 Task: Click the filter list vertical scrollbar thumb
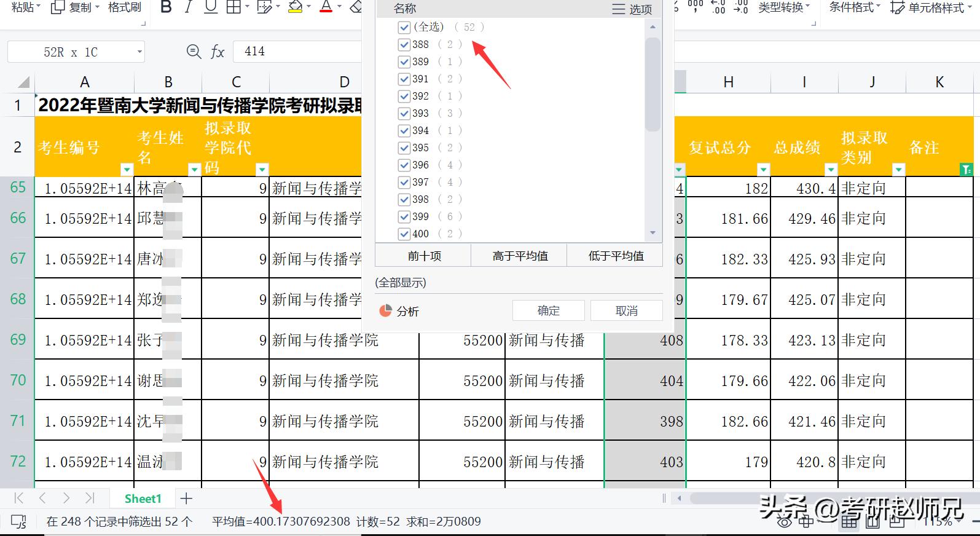coord(653,85)
